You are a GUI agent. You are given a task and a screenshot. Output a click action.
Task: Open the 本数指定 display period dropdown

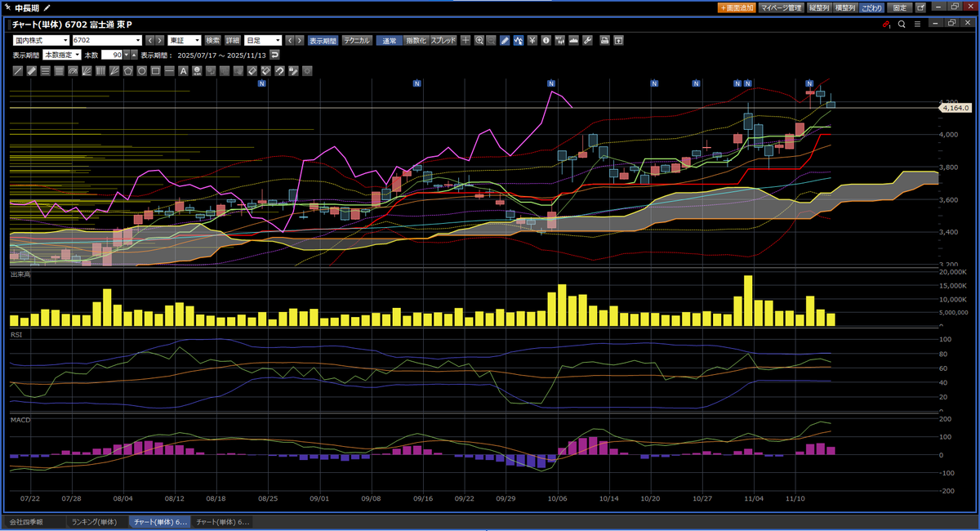coord(61,55)
